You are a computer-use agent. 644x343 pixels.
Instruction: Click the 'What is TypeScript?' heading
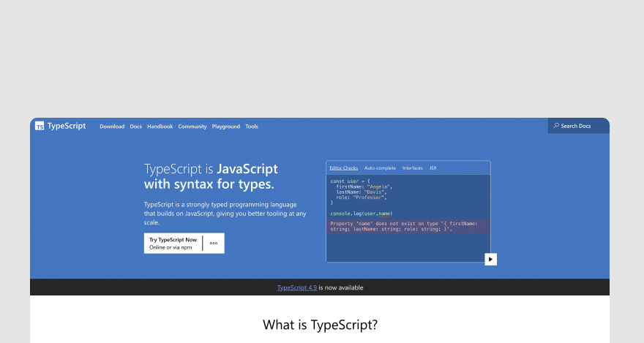click(320, 325)
